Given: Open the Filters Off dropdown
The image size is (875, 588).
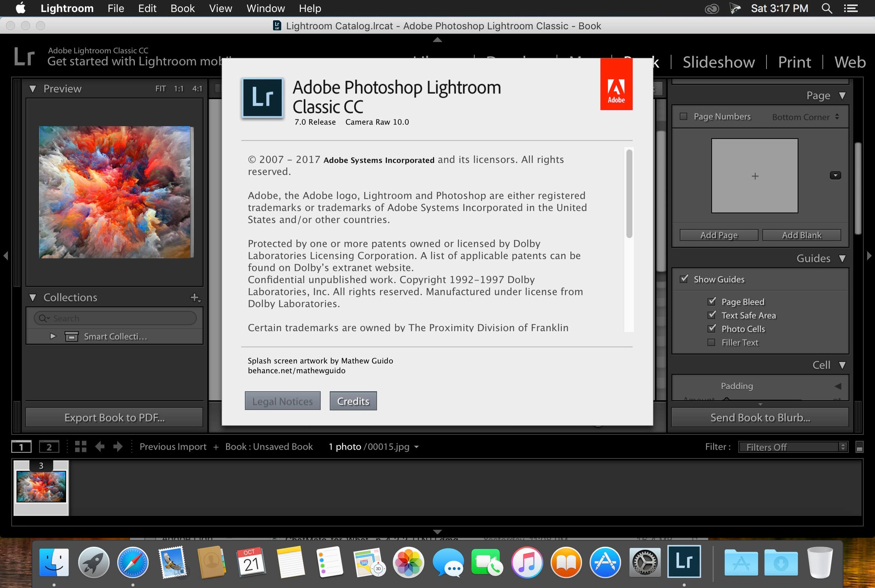Looking at the screenshot, I should coord(793,447).
